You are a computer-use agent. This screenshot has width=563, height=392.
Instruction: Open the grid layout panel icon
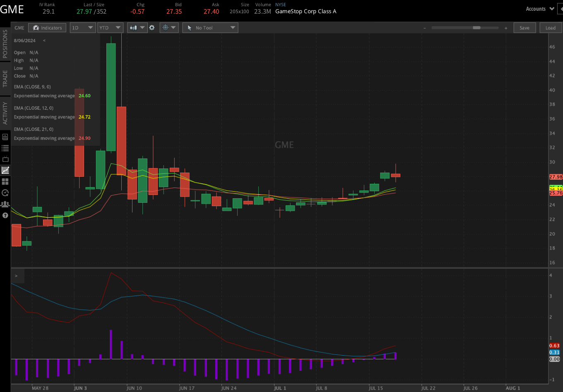[x=5, y=181]
